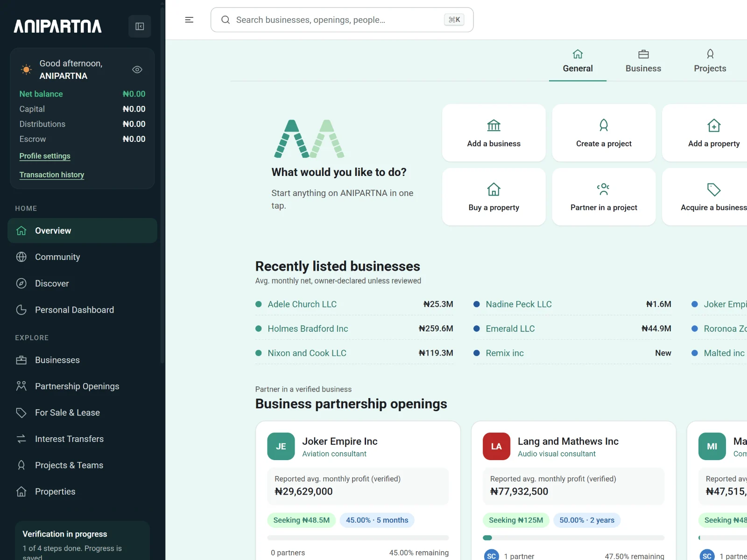Open Interest Transfers arrows icon
Image resolution: width=747 pixels, height=560 pixels.
click(x=21, y=439)
